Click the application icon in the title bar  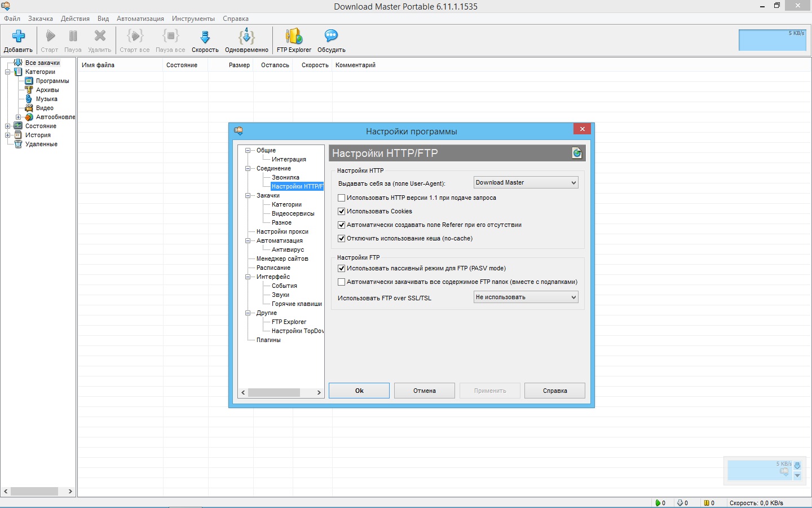5,6
